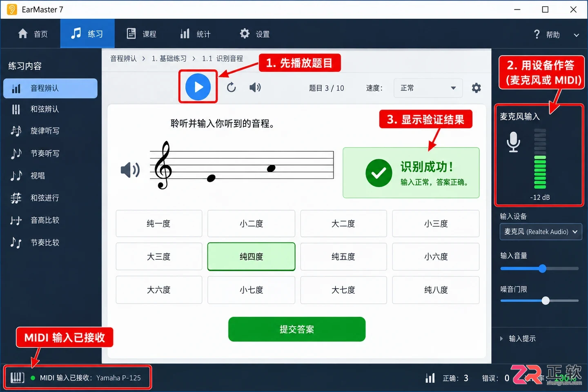Image resolution: width=588 pixels, height=392 pixels.
Task: Click the MIDI 输入已接收 status text
Action: coord(90,378)
